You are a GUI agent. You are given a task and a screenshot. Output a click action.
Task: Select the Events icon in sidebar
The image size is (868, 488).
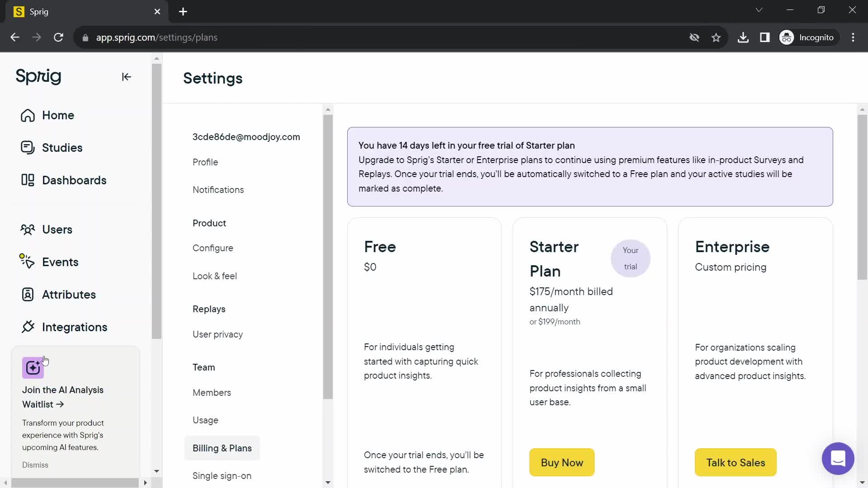point(28,262)
